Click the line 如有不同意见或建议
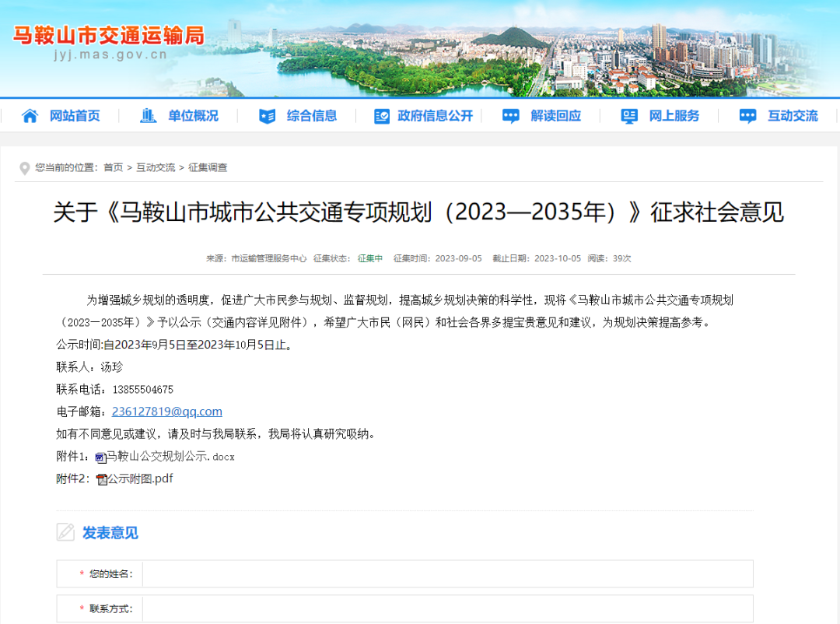This screenshot has width=840, height=624. point(216,434)
